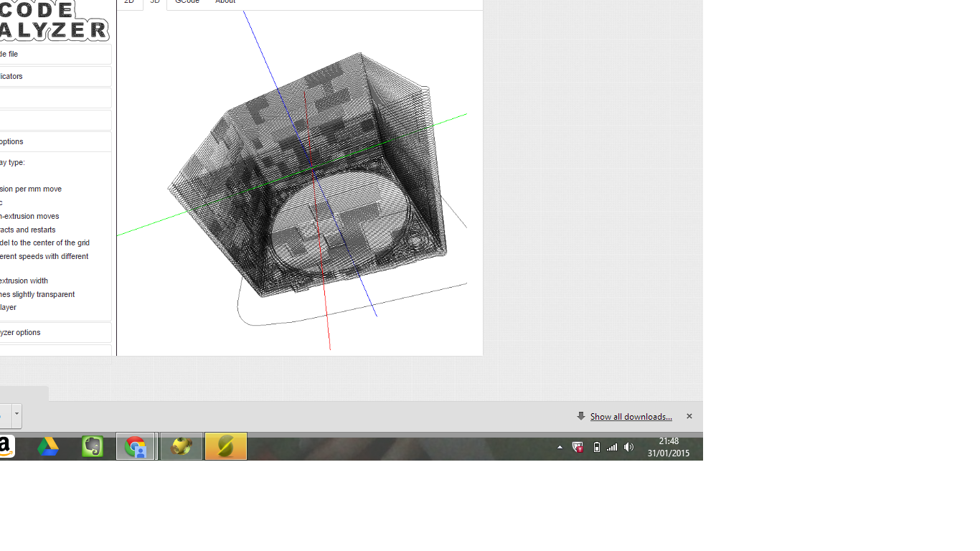Open Evernote from the taskbar
This screenshot has width=980, height=551.
pos(92,446)
